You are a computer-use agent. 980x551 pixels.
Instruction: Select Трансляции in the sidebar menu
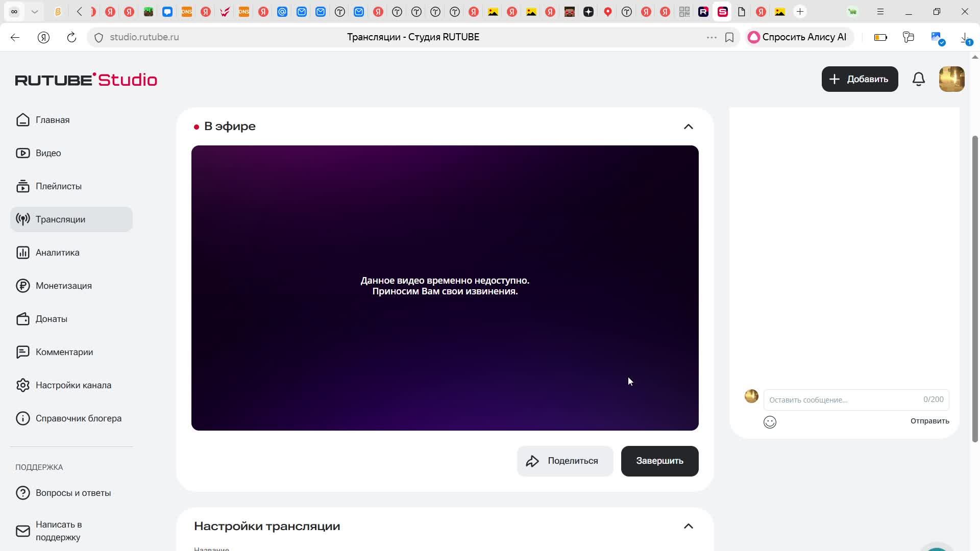point(60,219)
